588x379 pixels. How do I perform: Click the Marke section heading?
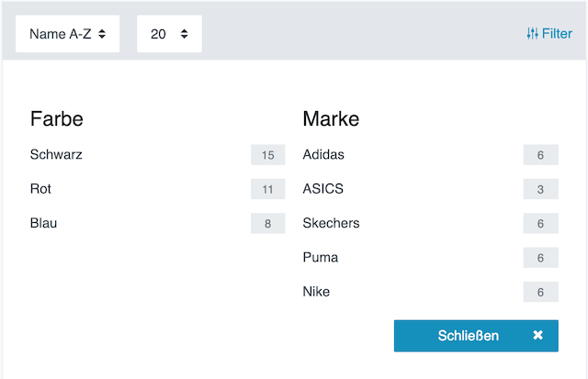331,118
